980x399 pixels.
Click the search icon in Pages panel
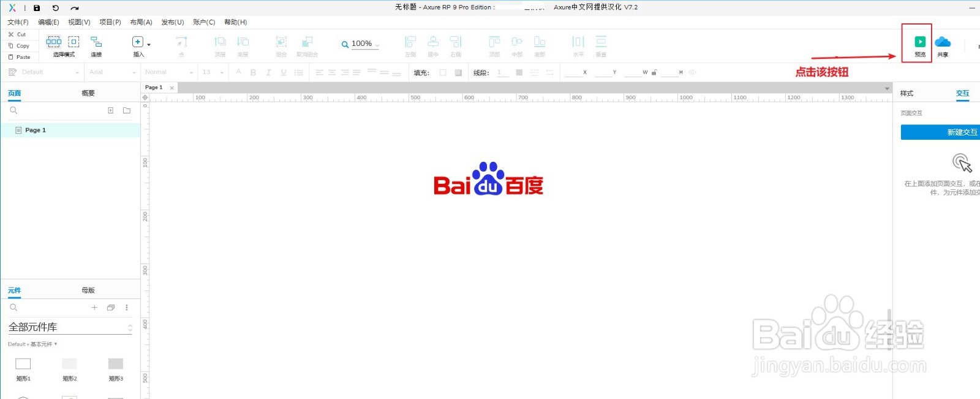pyautogui.click(x=13, y=110)
